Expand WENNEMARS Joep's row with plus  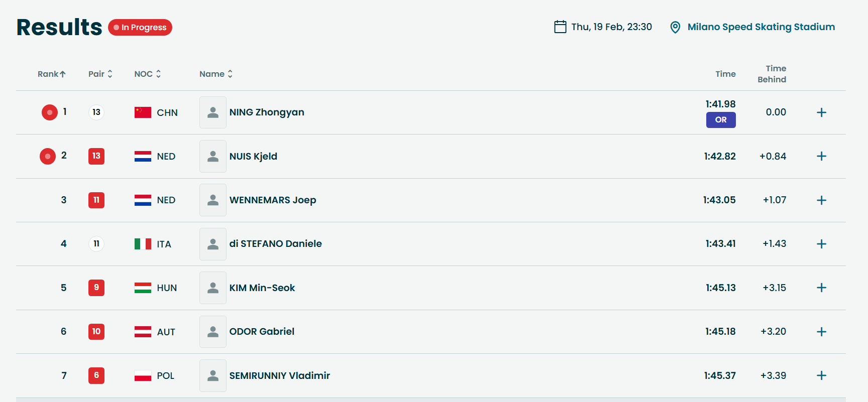821,200
